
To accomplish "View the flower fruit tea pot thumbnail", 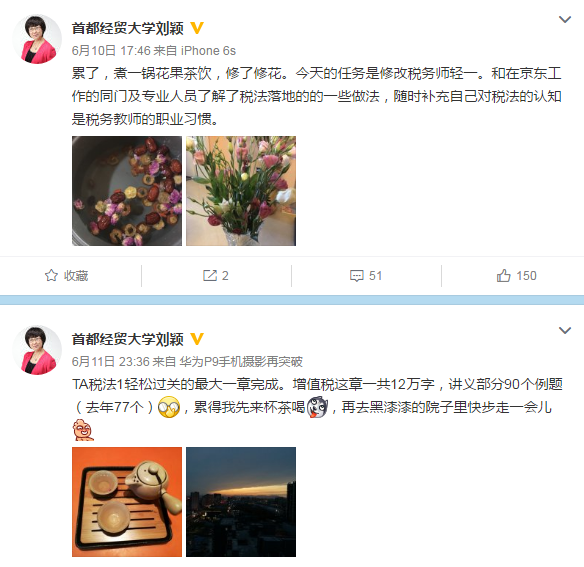I will point(127,191).
